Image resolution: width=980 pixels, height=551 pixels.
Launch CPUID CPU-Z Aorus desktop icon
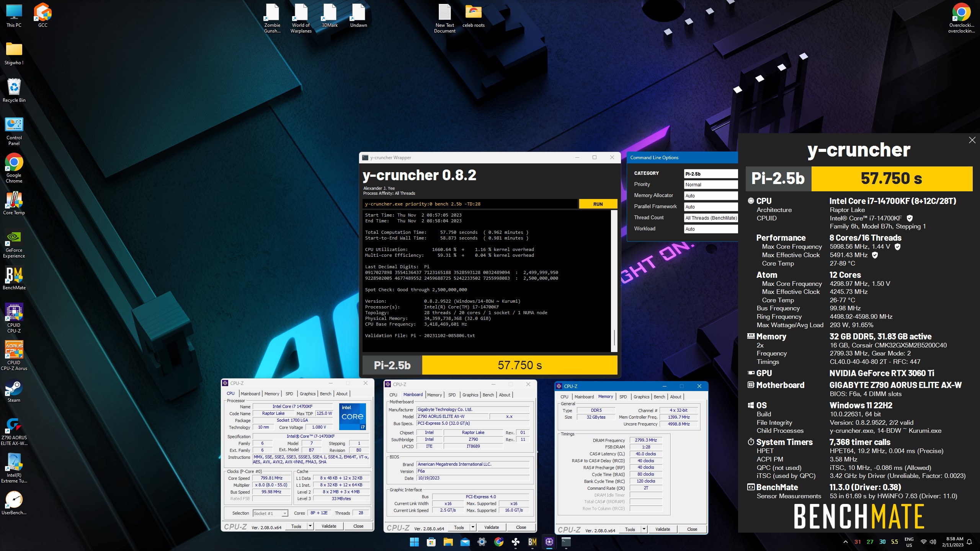pyautogui.click(x=14, y=356)
